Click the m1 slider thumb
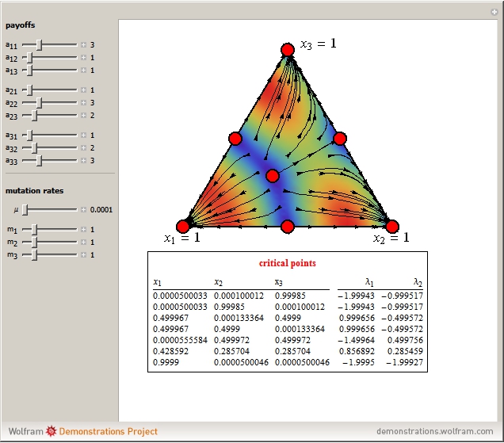 [34, 230]
